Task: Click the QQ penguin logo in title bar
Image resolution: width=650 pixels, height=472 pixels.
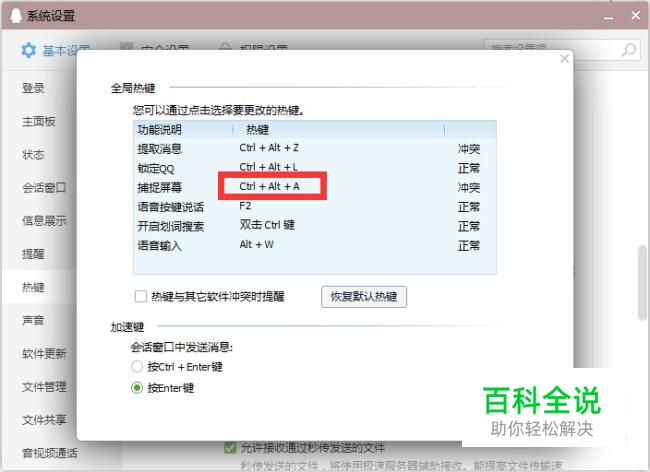Action: pos(16,15)
